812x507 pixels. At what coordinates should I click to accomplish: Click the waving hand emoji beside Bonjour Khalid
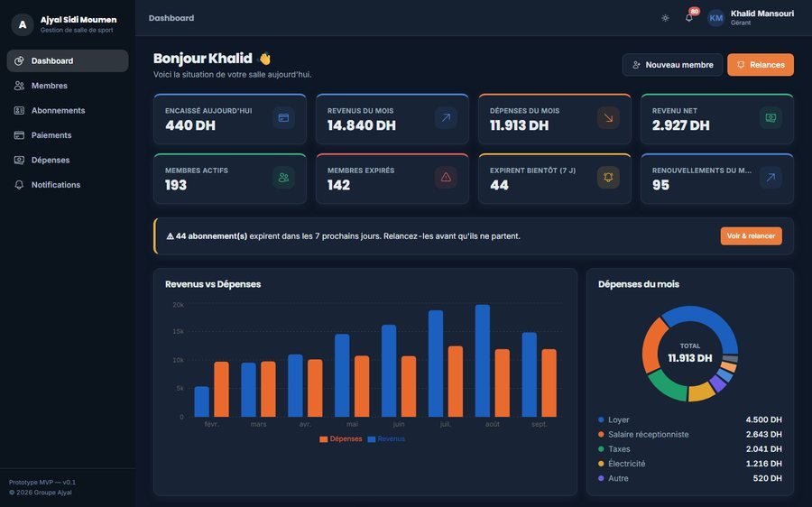pos(264,59)
